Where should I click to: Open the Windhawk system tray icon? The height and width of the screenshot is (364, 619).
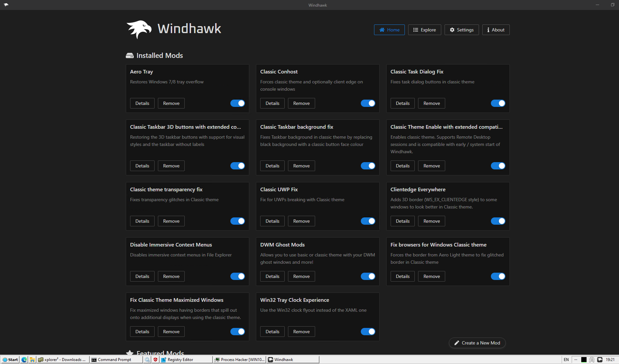click(600, 359)
